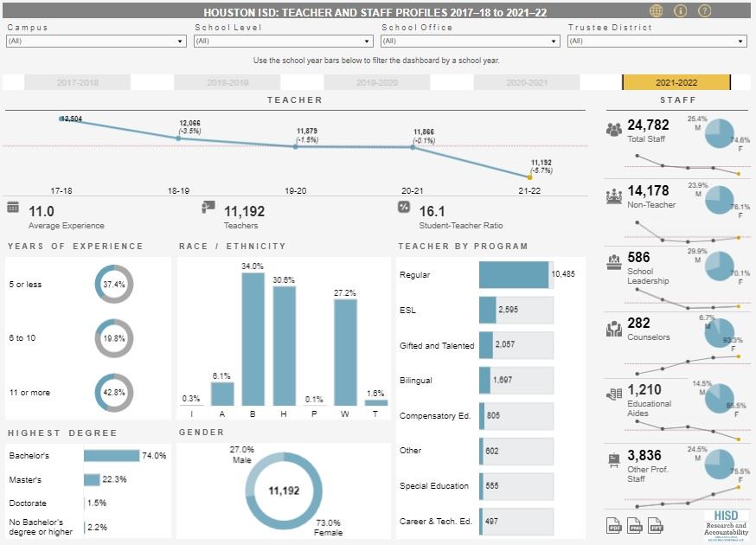
Task: Open the School Office dropdown
Action: coord(471,41)
